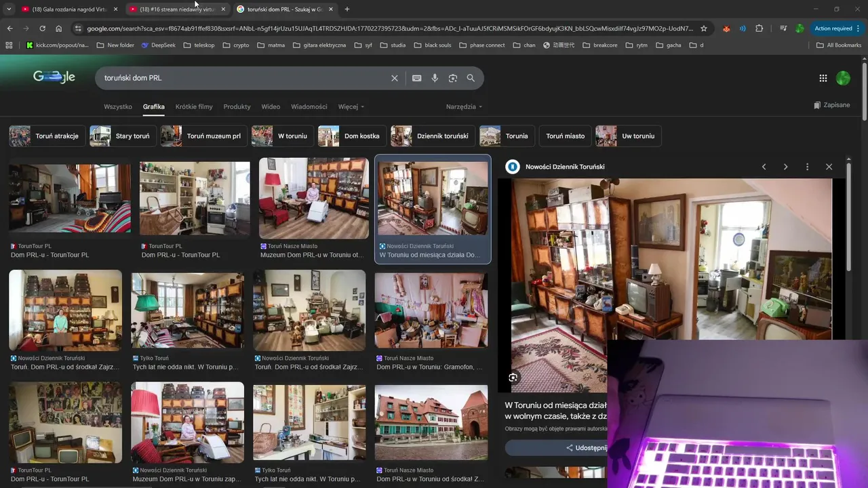Open the All Bookmarks folder
Screen dimensions: 868x488
pyautogui.click(x=839, y=45)
